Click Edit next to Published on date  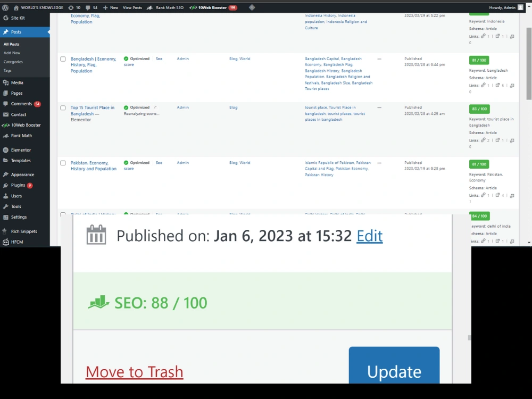370,236
